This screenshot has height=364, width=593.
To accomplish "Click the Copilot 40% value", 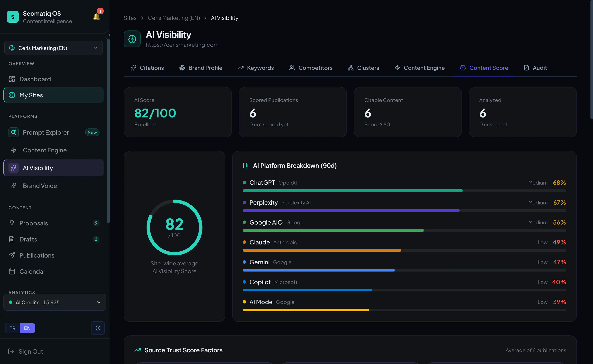I will pos(559,282).
